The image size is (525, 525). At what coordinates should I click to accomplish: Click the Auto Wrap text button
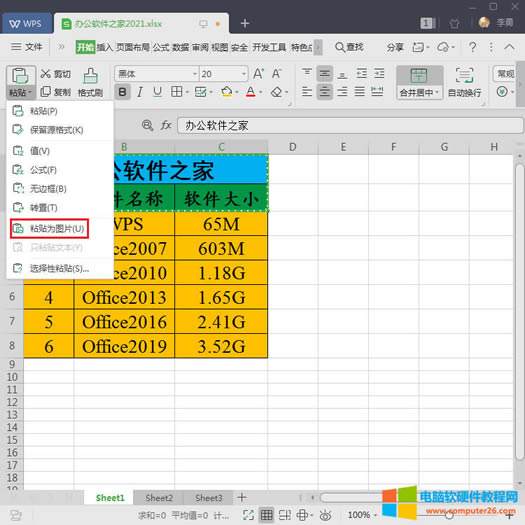point(464,82)
